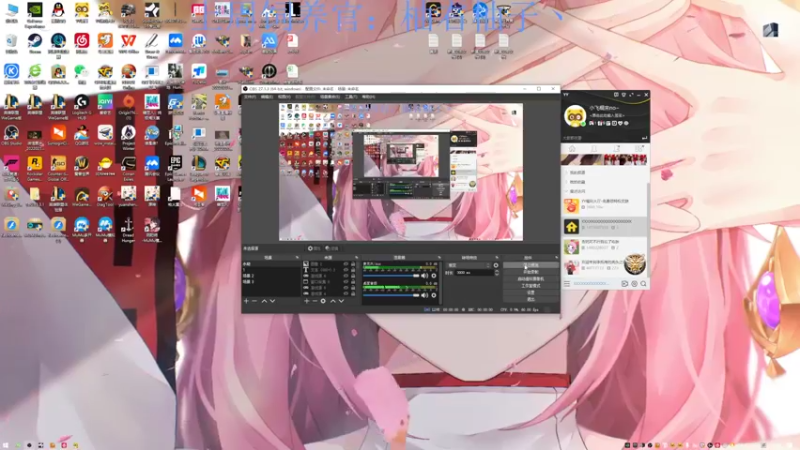Image resolution: width=800 pixels, height=450 pixels.
Task: Add a new scene in OBS
Action: coord(246,301)
